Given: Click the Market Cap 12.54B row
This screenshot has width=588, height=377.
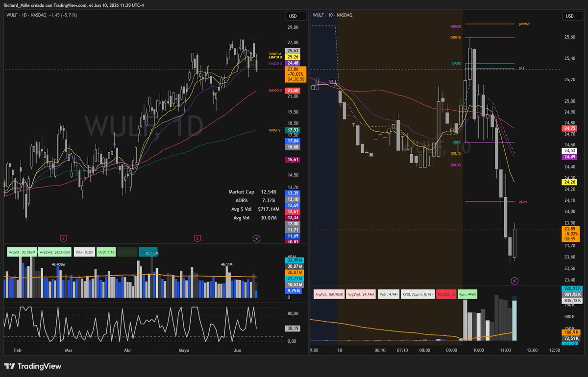Looking at the screenshot, I should (252, 192).
